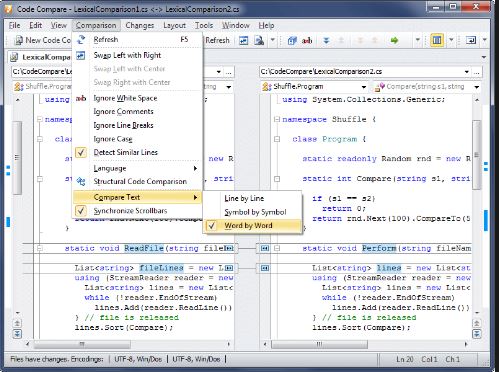Viewport: 499px width, 372px height.
Task: Click left pane bottom previous-change arrow icon
Action: pyautogui.click(x=17, y=323)
